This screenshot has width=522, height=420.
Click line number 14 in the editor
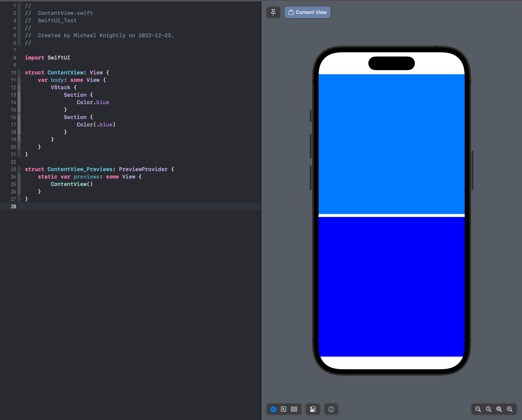[13, 102]
